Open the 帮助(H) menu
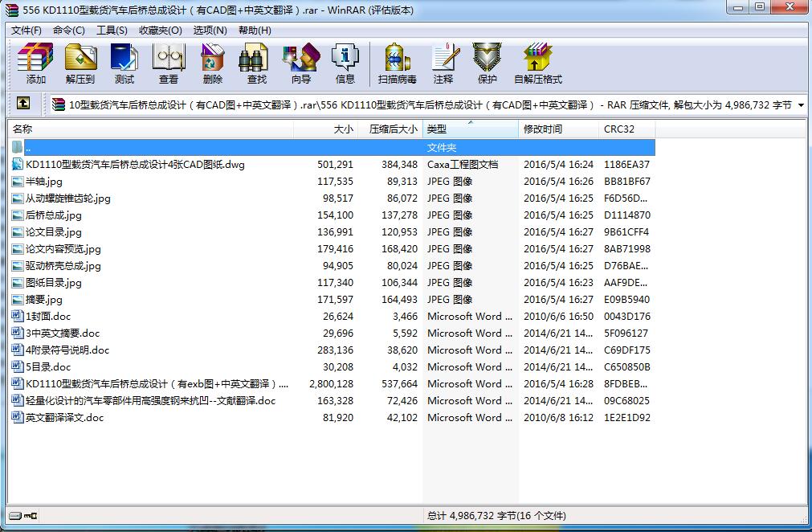 (255, 30)
